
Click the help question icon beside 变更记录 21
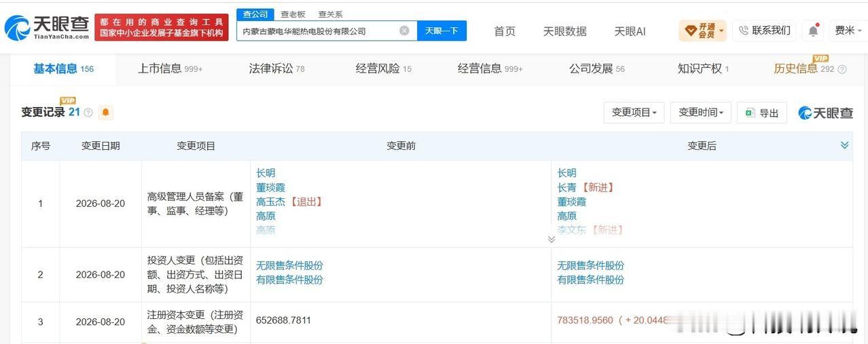88,113
